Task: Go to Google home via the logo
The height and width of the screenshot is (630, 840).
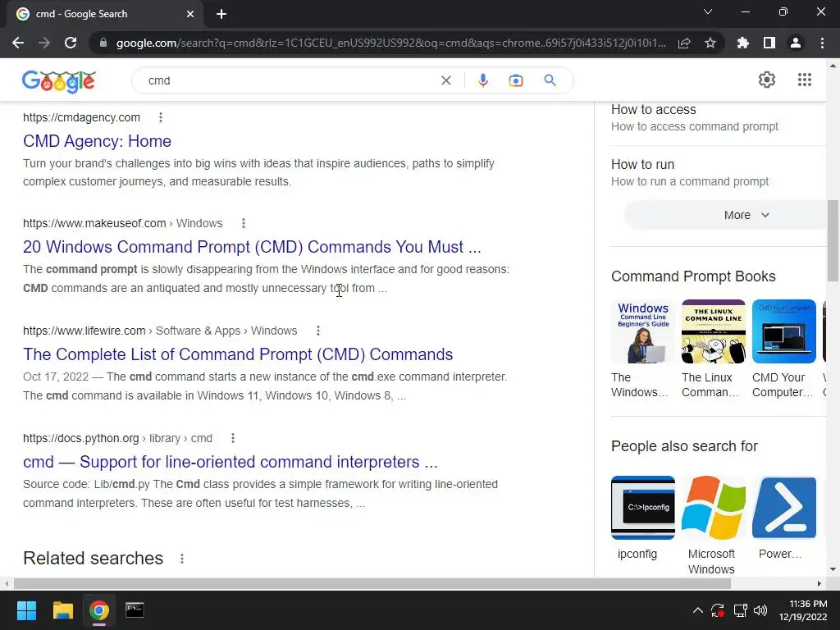Action: pyautogui.click(x=59, y=81)
